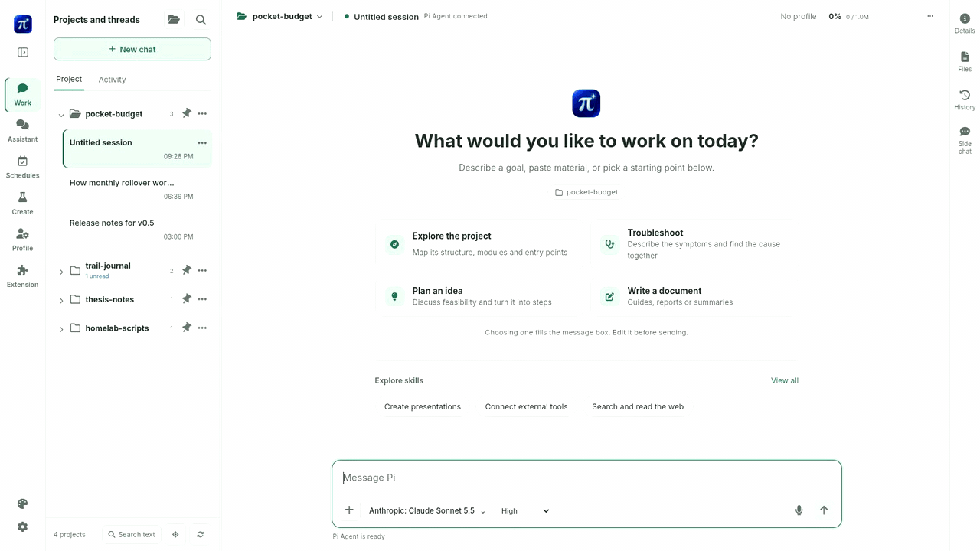Image resolution: width=980 pixels, height=551 pixels.
Task: Open the Profile section
Action: coord(23,240)
